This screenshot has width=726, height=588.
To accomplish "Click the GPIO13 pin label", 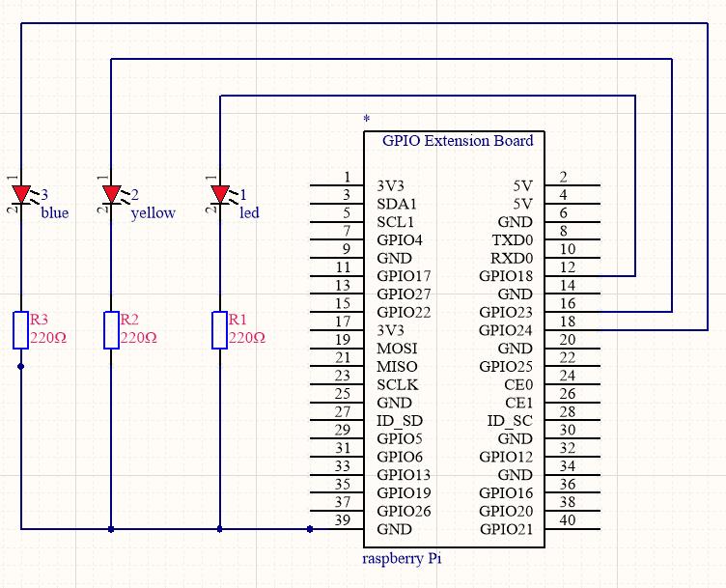I will coord(404,475).
